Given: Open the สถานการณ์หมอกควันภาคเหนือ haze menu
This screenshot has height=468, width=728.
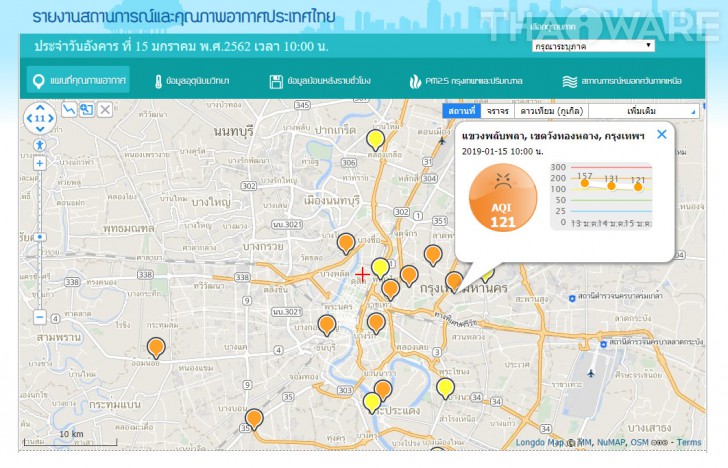Looking at the screenshot, I should point(622,81).
